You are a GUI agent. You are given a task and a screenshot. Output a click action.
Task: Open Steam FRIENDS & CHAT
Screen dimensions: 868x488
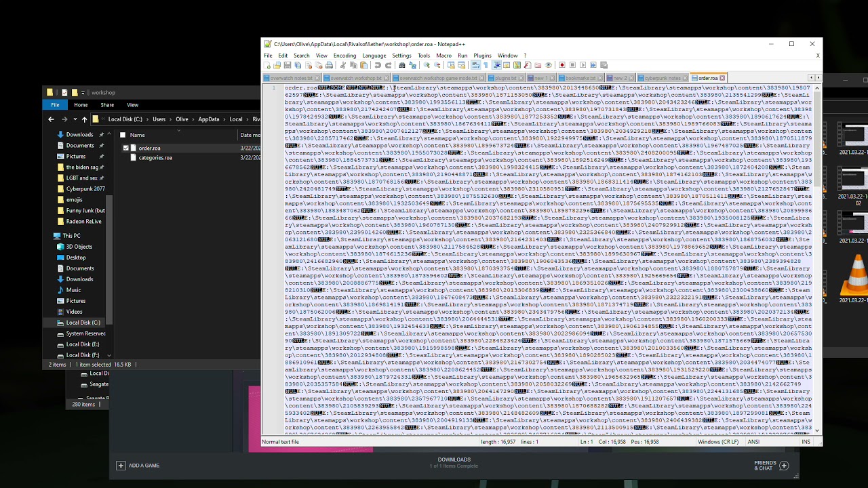click(771, 466)
